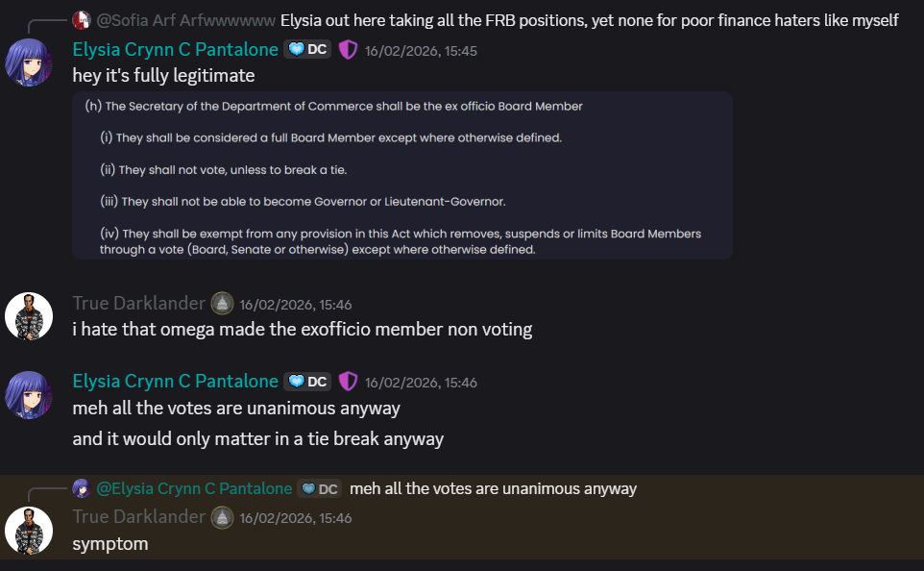Click Elysia's avatar beside the 15:45 message

click(x=29, y=62)
